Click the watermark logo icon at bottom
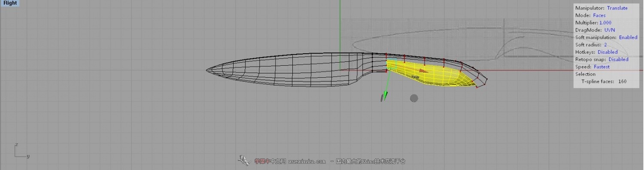 (x=244, y=161)
